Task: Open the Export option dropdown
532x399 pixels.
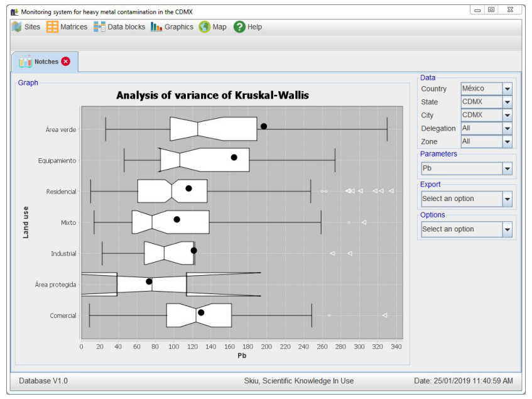Action: 507,199
